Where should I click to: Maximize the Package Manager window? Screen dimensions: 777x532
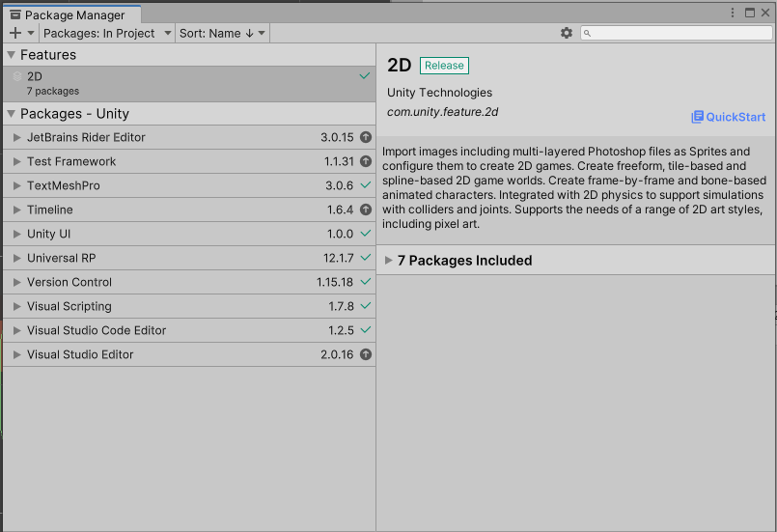[750, 13]
